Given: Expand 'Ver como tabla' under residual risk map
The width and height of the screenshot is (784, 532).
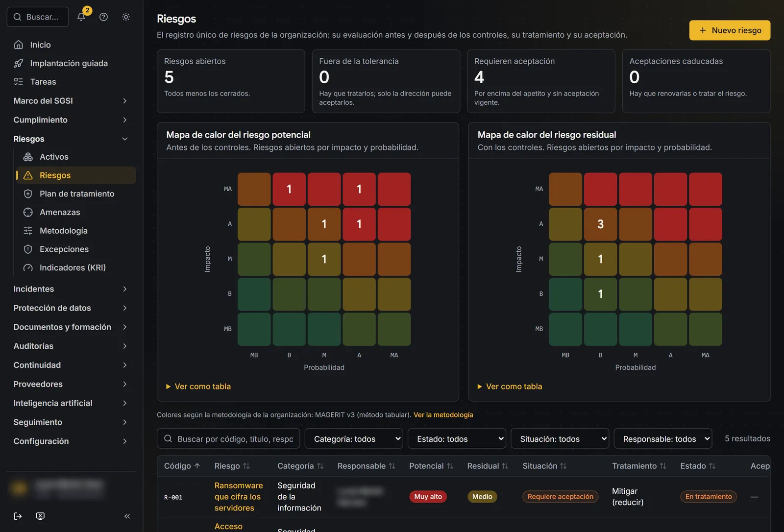Looking at the screenshot, I should 510,387.
